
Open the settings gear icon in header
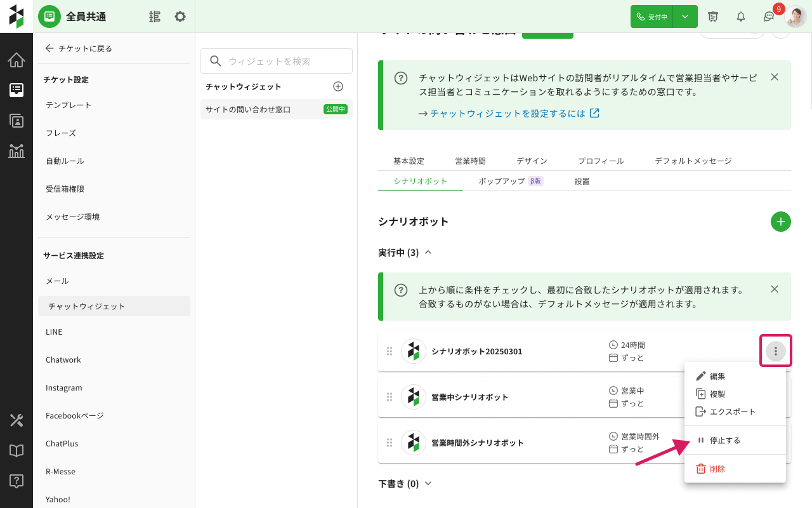[180, 17]
